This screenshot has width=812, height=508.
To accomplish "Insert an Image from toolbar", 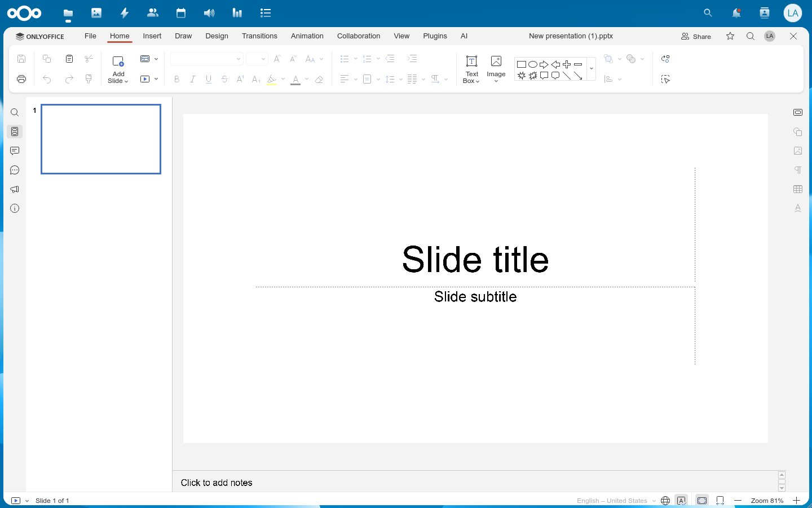I will [496, 69].
